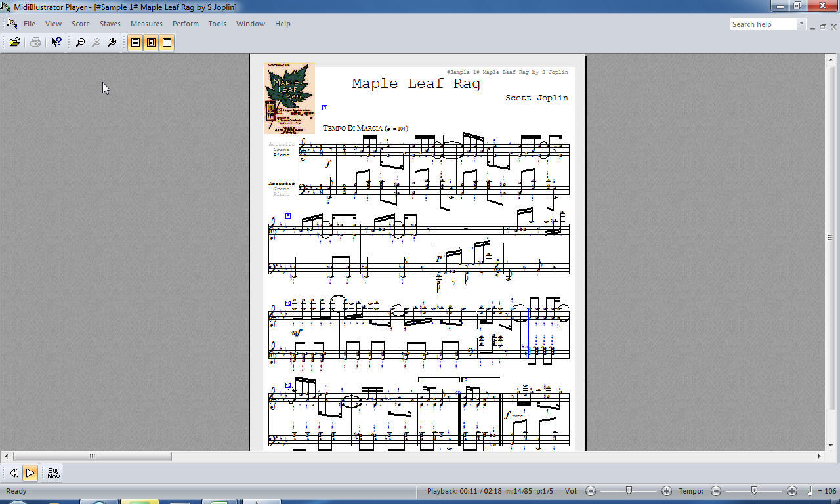Image resolution: width=840 pixels, height=504 pixels.
Task: Click the 'Scott Joplin' composer text
Action: tap(536, 98)
